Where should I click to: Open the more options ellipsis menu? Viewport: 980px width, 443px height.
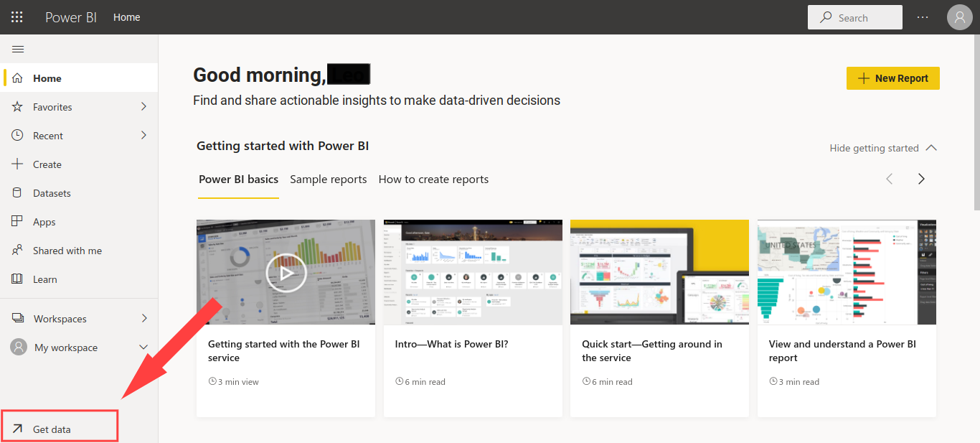[x=922, y=17]
